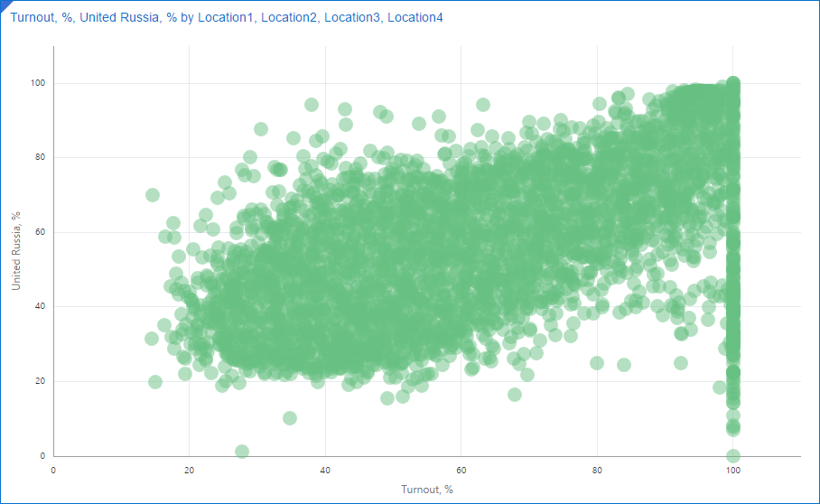Select the isolated point at turnout 15, value 20
Screen dimensions: 820x504
[x=154, y=382]
